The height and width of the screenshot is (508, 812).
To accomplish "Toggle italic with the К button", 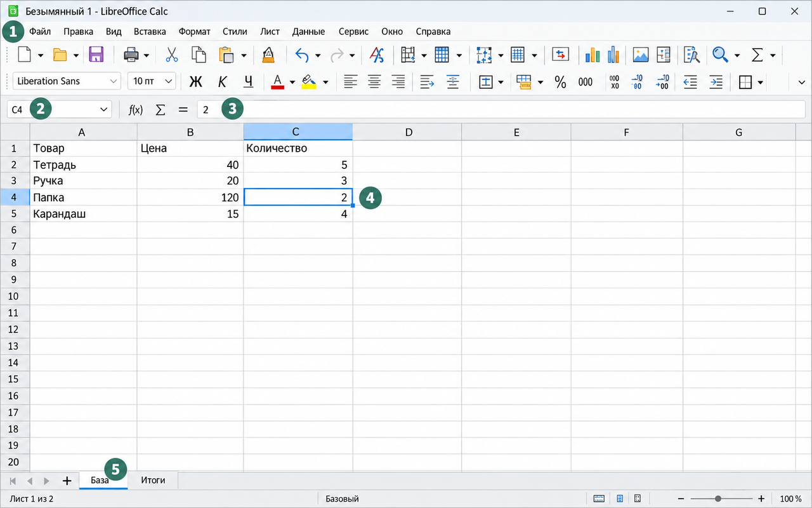I will tap(222, 82).
